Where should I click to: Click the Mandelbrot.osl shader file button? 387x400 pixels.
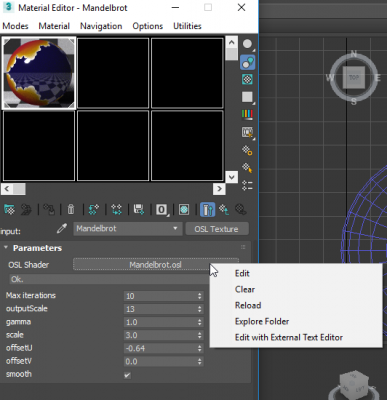click(x=156, y=265)
